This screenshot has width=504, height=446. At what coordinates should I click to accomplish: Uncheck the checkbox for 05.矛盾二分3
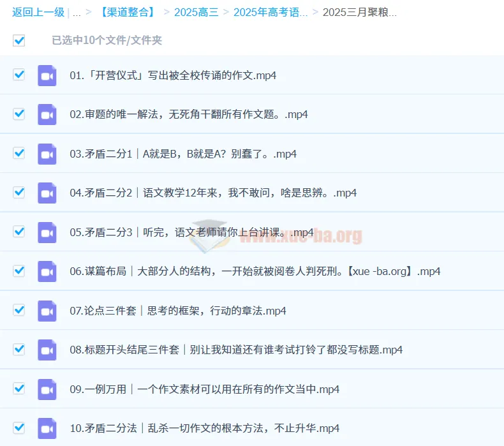(x=19, y=232)
